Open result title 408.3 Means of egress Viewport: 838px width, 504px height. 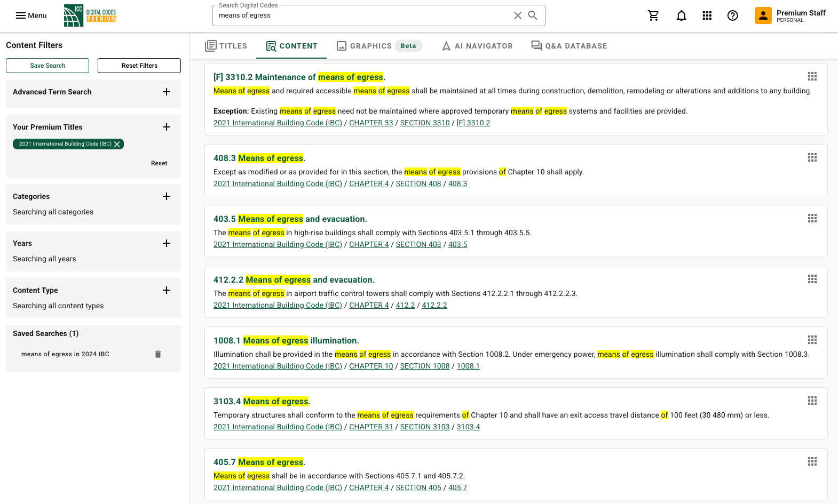tap(259, 158)
